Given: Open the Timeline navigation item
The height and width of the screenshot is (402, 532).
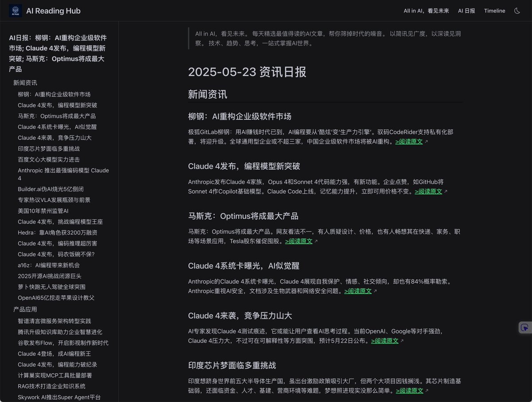Looking at the screenshot, I should 495,11.
